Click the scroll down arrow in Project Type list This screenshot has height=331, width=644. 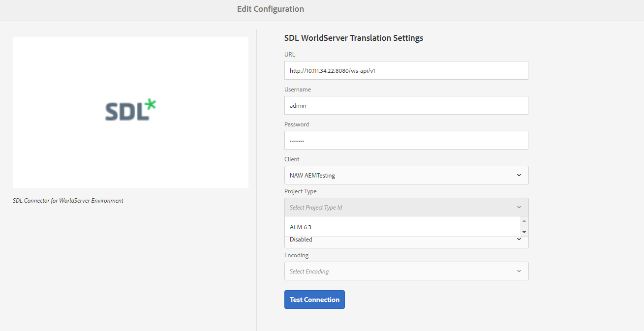(x=524, y=232)
